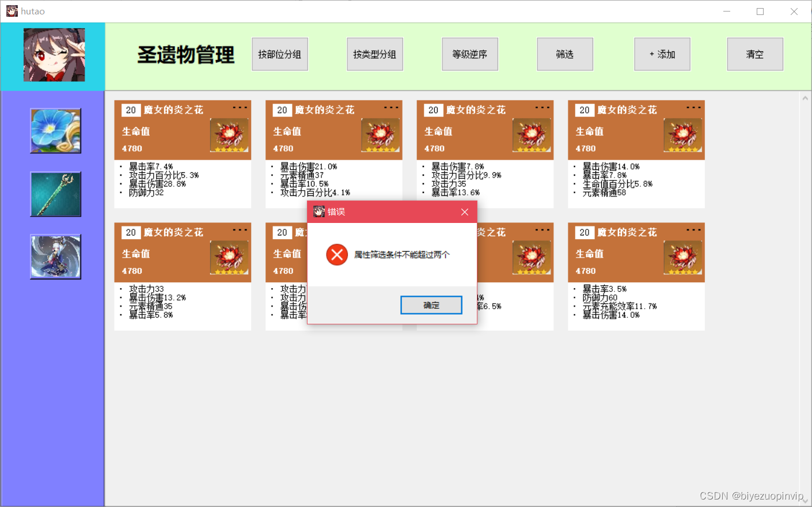Viewport: 812px width, 507px height.
Task: Click scrollbar down arrow of artifact list
Action: point(805,500)
